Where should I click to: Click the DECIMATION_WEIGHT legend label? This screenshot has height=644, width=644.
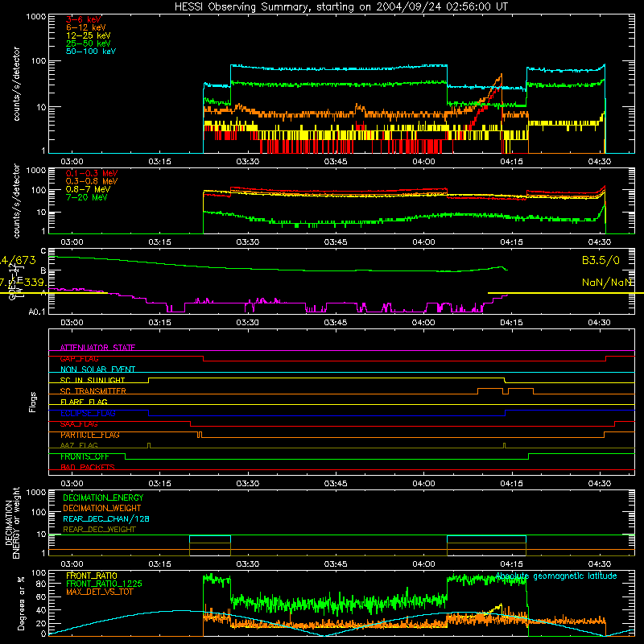(x=102, y=508)
